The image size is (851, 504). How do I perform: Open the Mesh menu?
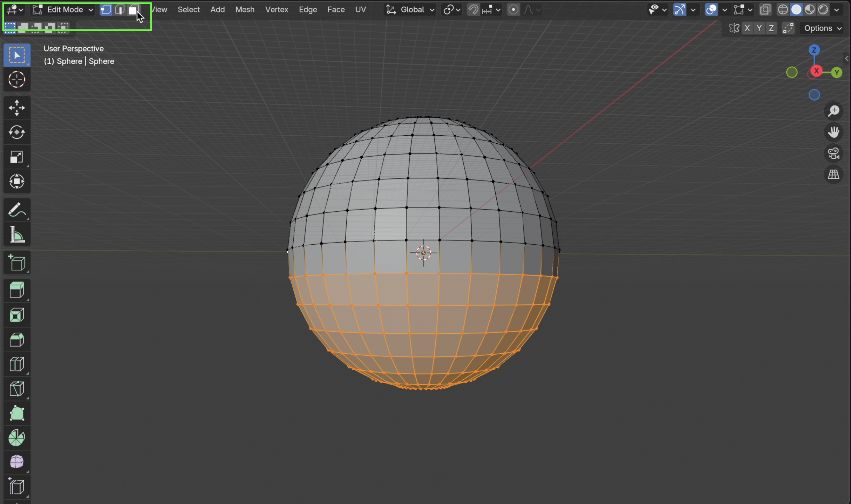pos(245,9)
